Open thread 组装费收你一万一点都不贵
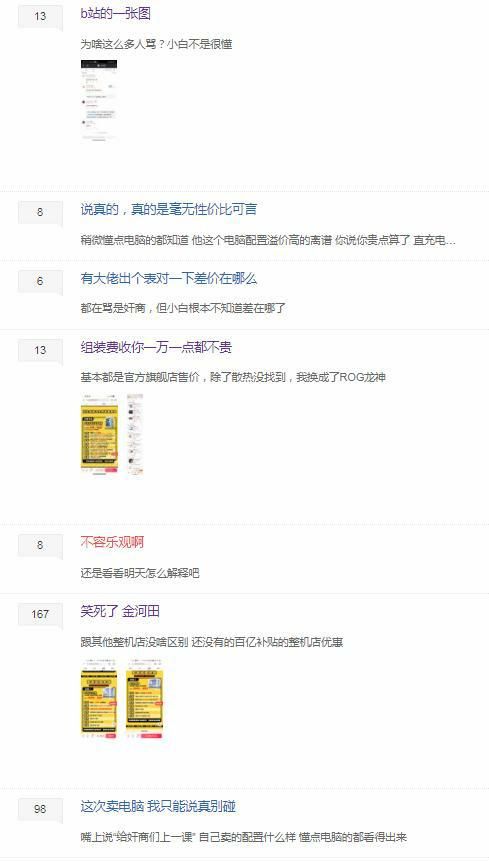 coord(156,348)
